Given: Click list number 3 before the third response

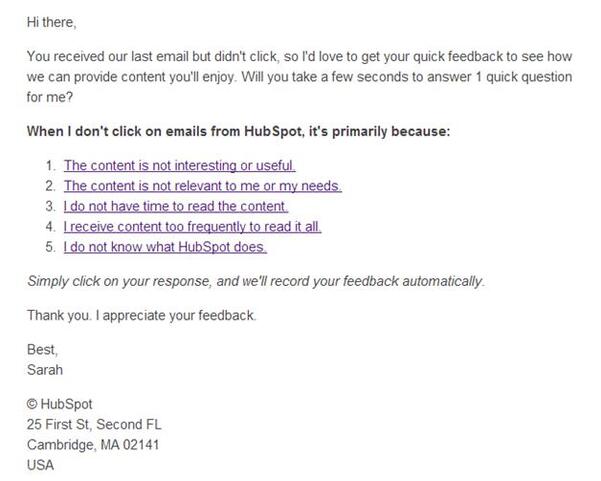Looking at the screenshot, I should 51,207.
